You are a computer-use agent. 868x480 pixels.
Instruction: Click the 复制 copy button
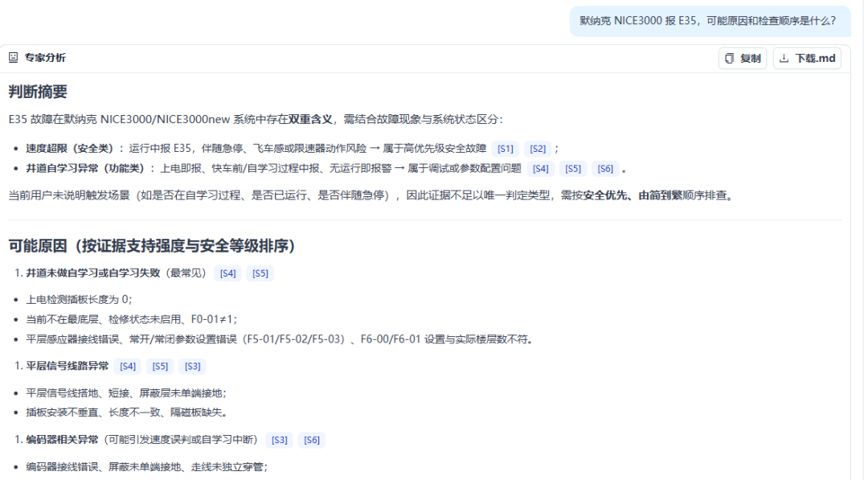pos(743,58)
